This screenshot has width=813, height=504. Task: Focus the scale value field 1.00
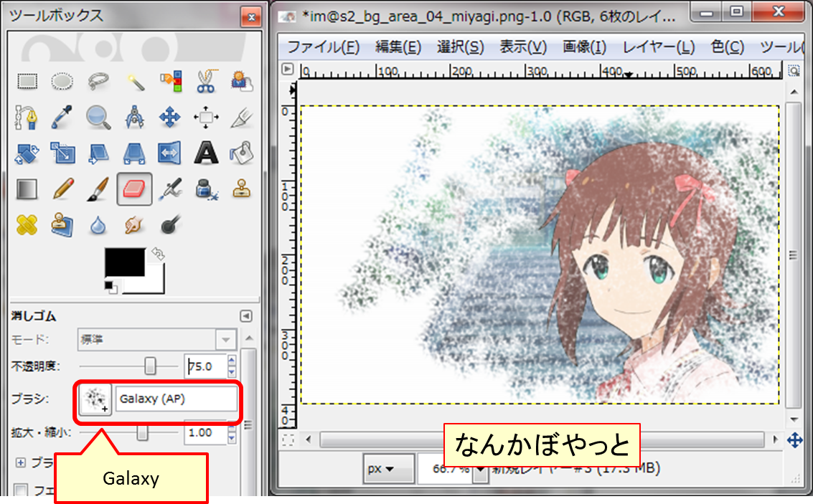pos(206,432)
